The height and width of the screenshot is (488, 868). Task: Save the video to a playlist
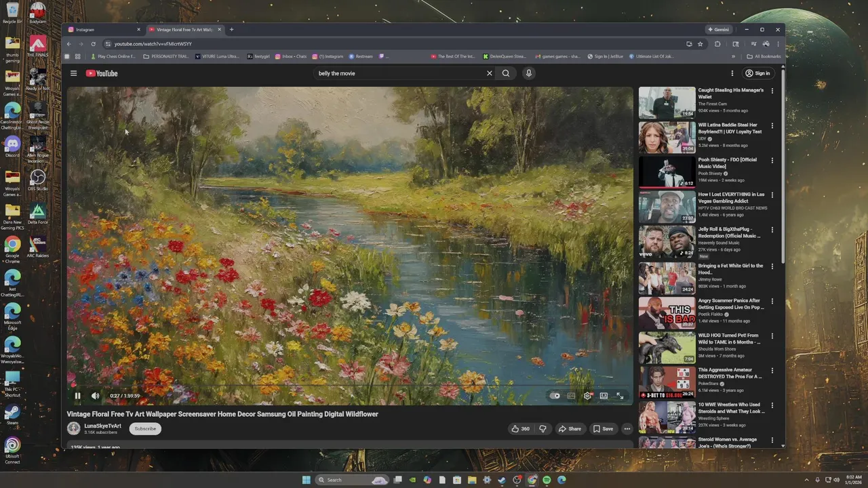pyautogui.click(x=603, y=428)
